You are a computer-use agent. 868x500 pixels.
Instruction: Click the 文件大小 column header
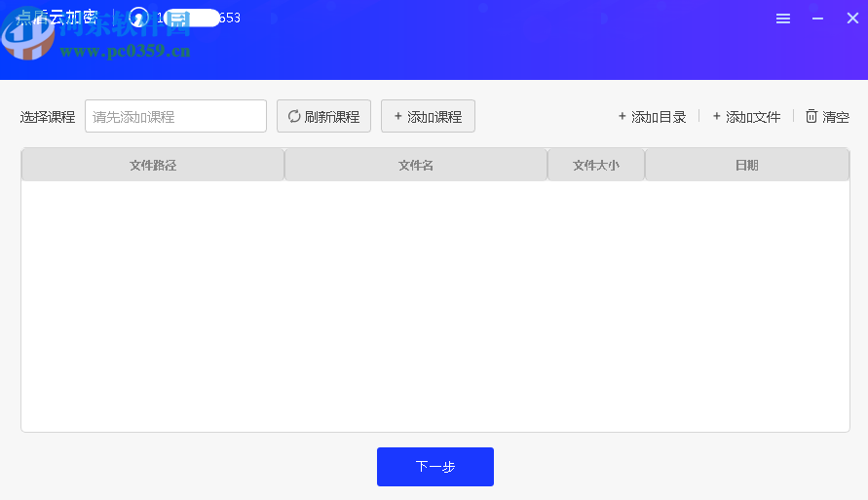(x=596, y=165)
